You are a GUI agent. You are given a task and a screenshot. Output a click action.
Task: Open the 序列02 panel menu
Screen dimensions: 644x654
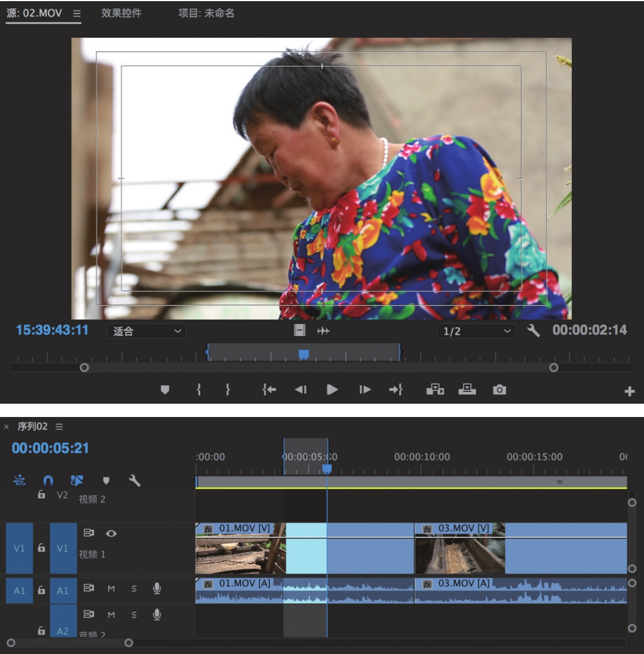(59, 426)
